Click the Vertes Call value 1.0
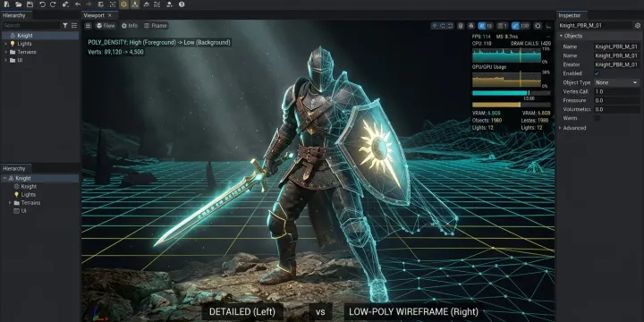This screenshot has height=322, width=644. pyautogui.click(x=616, y=91)
